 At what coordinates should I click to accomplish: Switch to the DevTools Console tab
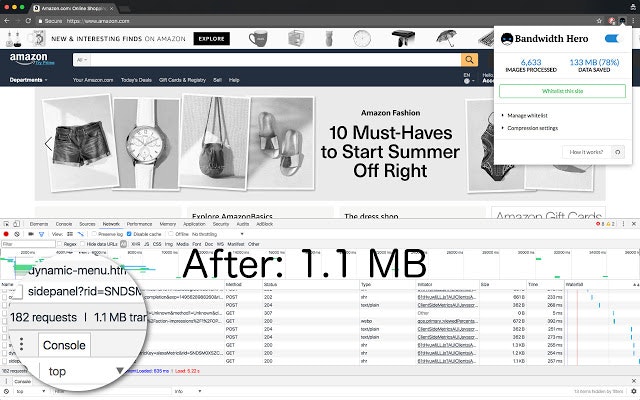tap(64, 224)
